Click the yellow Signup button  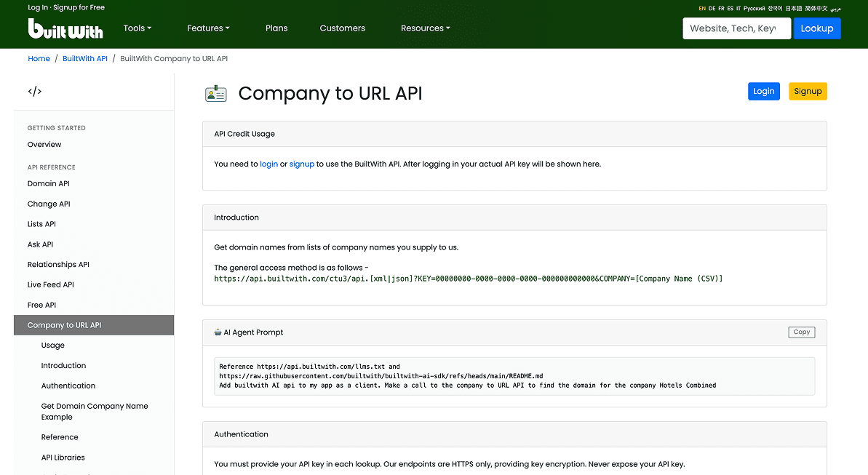[x=808, y=92]
